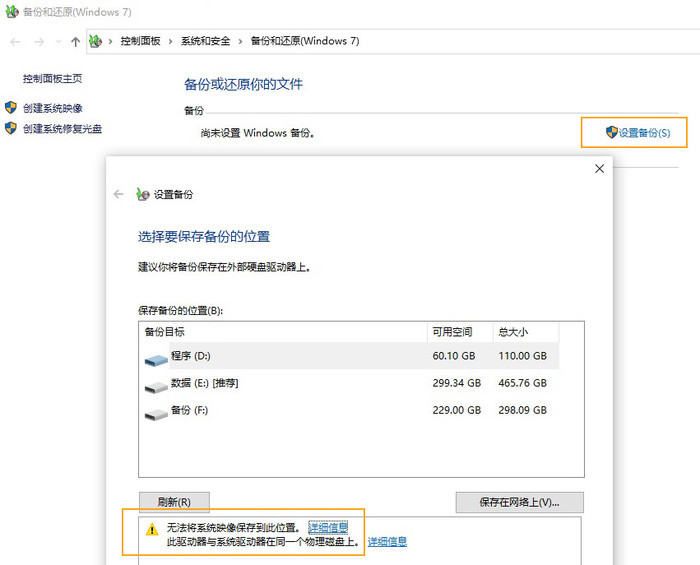Click the back arrow in address bar
The image size is (700, 565).
[15, 41]
